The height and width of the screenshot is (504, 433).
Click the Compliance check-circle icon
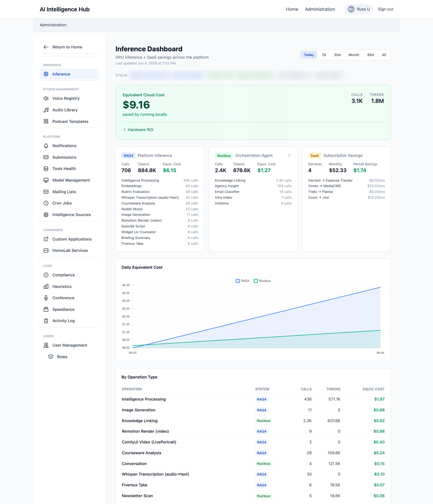coord(46,275)
